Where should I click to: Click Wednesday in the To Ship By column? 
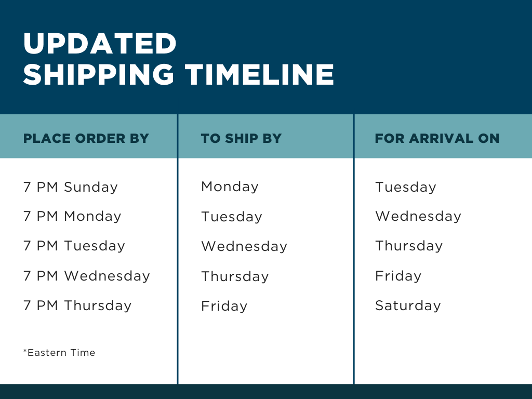pos(244,246)
